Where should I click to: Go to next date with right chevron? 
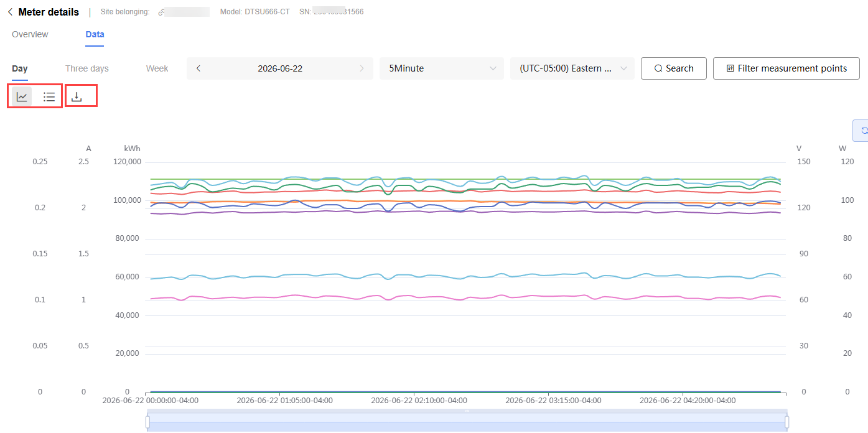click(362, 68)
